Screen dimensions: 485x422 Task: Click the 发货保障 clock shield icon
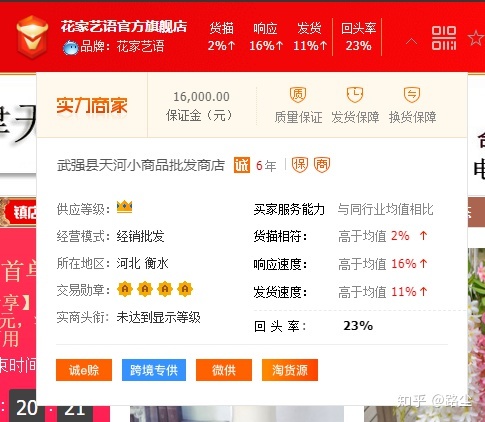[x=355, y=95]
